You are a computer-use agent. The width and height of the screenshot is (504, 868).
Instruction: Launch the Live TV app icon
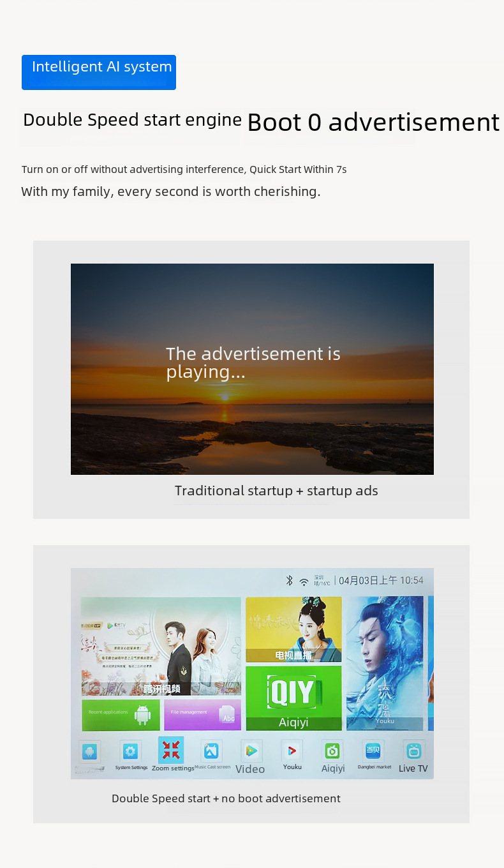tap(414, 751)
